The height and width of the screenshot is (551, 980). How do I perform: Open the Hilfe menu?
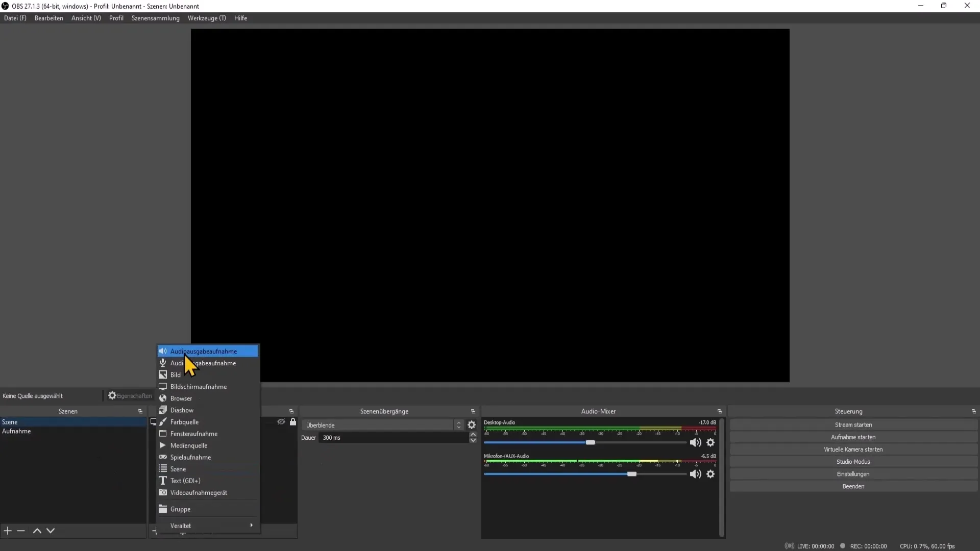point(241,18)
